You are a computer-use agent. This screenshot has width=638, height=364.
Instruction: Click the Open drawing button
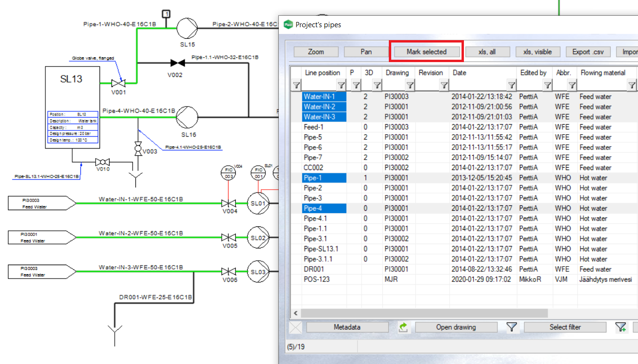(x=456, y=327)
